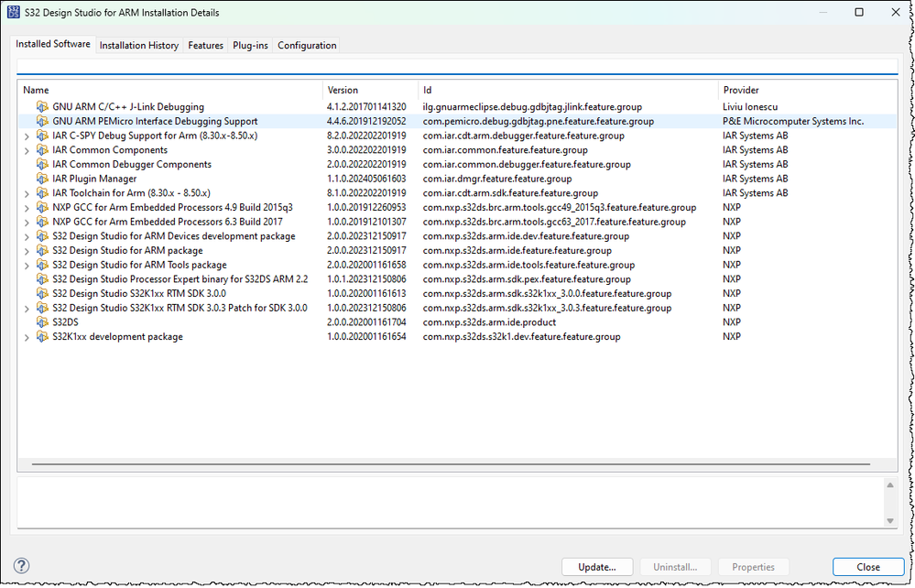Open the Installation History tab
This screenshot has width=915, height=588.
coord(138,45)
